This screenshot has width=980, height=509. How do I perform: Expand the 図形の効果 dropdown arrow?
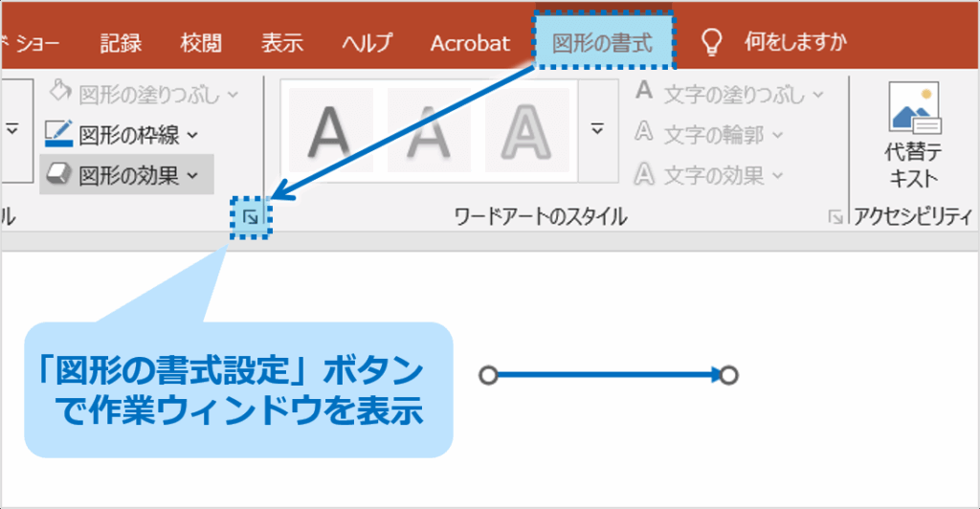point(192,175)
